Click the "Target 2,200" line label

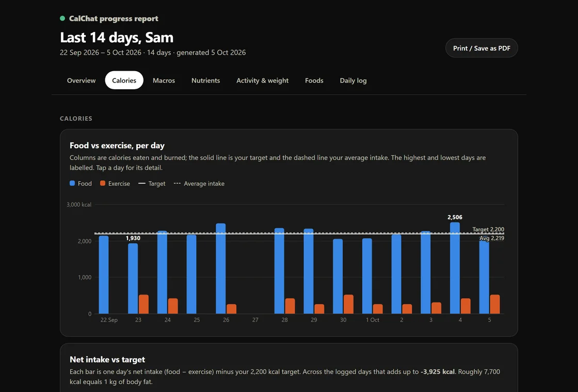pyautogui.click(x=488, y=229)
